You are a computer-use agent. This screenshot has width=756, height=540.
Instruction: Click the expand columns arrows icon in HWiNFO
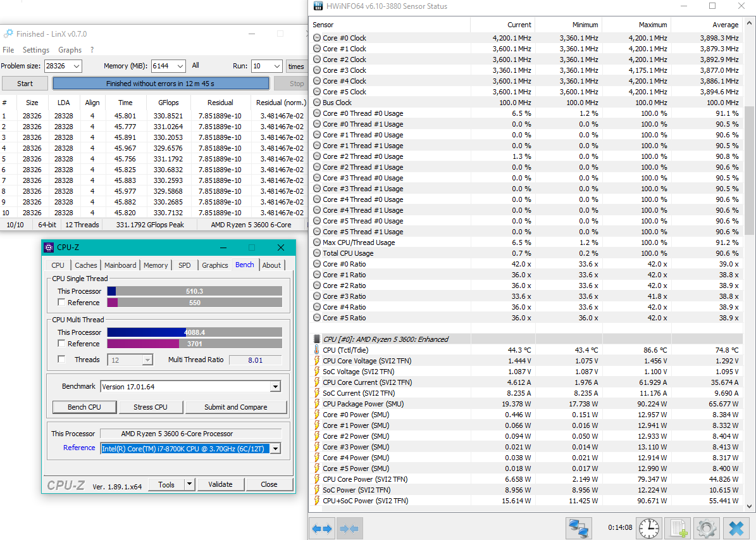pyautogui.click(x=322, y=529)
